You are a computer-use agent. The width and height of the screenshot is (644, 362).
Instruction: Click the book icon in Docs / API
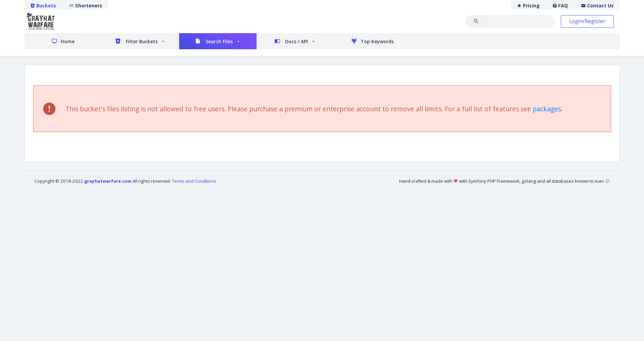pyautogui.click(x=277, y=41)
